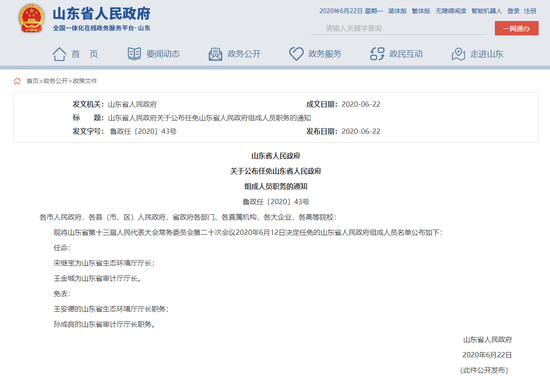
Task: Open the 首页 navigation menu item
Action: tap(85, 54)
